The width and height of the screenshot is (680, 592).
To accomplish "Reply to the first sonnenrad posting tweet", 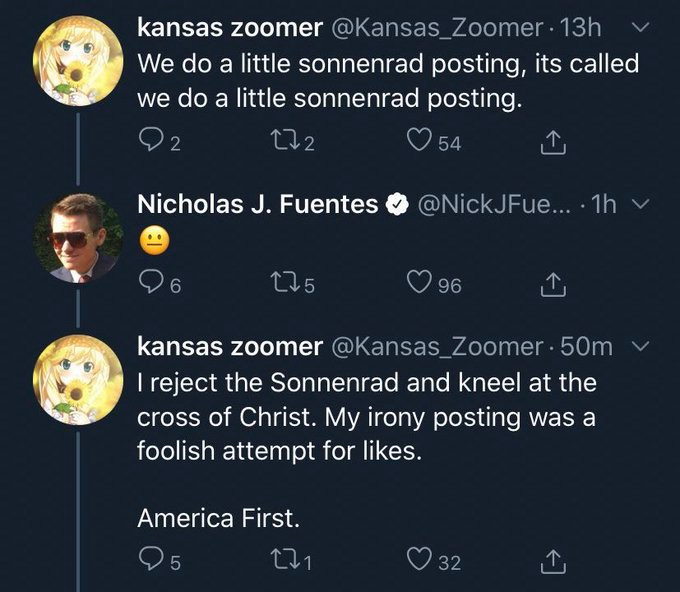I will point(149,144).
